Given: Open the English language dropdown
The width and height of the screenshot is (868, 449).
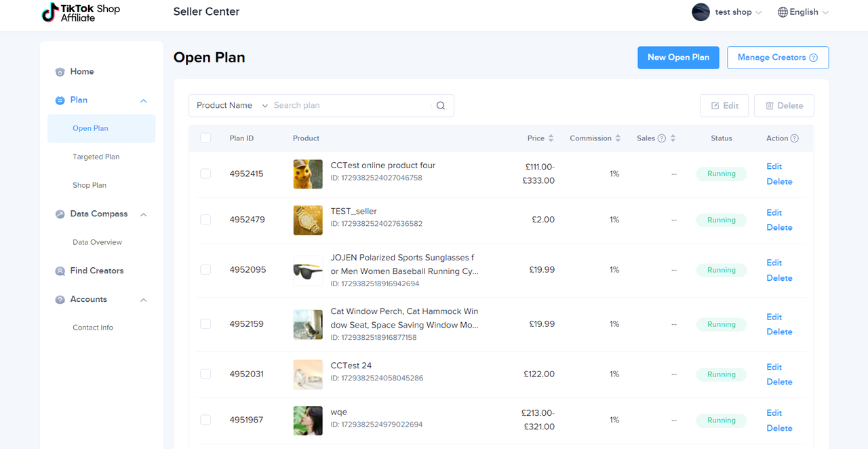Looking at the screenshot, I should tap(803, 12).
